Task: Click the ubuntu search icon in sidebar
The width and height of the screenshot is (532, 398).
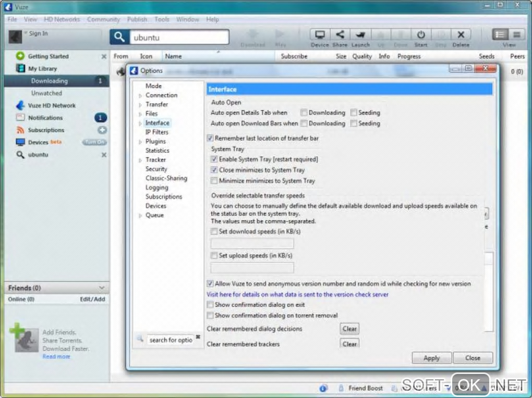Action: point(20,155)
